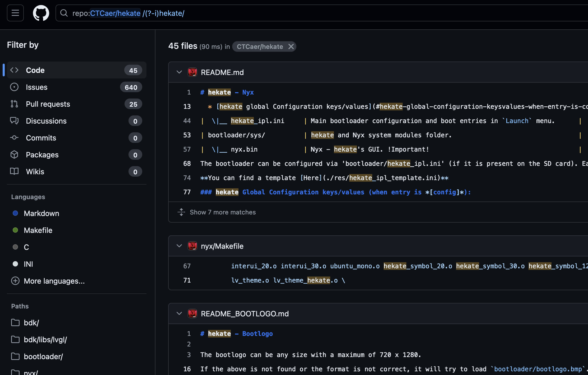Filter by bdk/libs/lvgl/ path
Screen dimensions: 588x375
(45, 339)
